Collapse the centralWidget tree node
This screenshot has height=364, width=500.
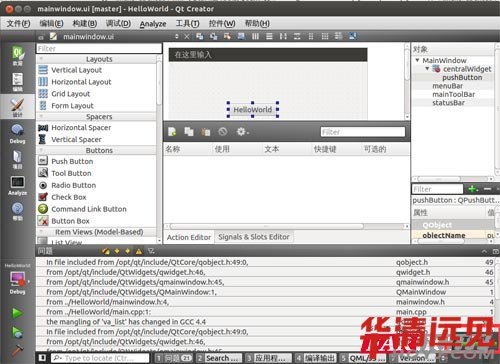coord(427,69)
